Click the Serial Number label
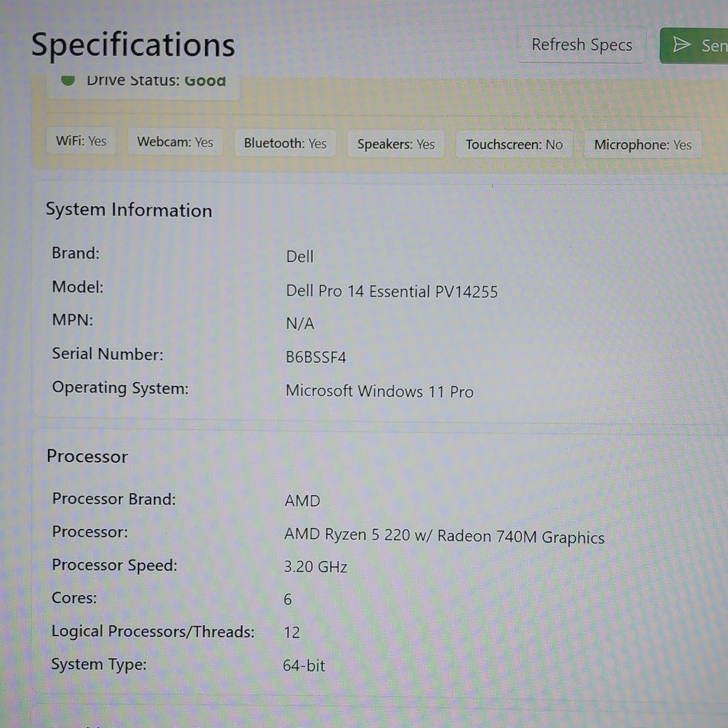728x728 pixels. click(x=107, y=354)
